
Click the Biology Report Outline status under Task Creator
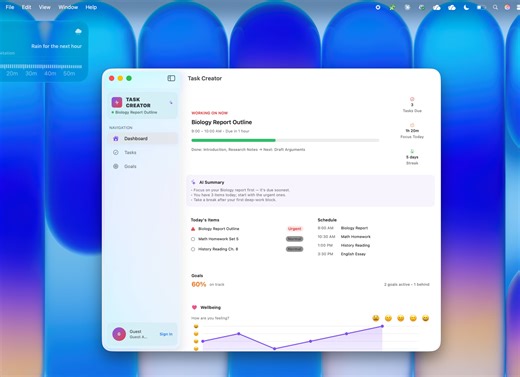(x=134, y=112)
